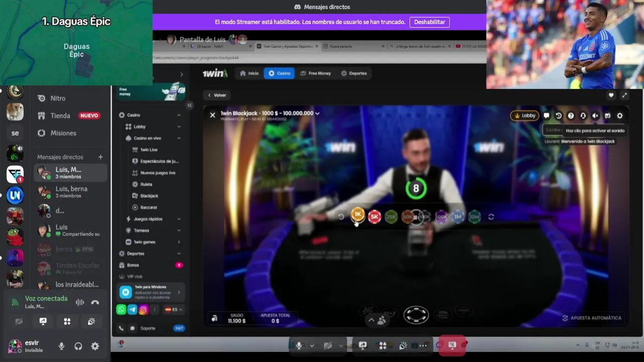The image size is (644, 362).
Task: Collapse the 1win sidebar with double arrow
Action: point(190,105)
